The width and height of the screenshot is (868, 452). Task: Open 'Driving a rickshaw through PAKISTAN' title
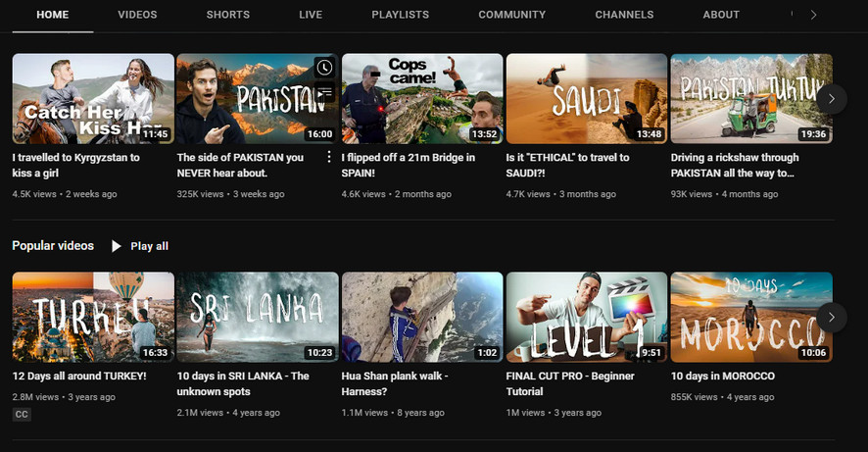point(735,165)
